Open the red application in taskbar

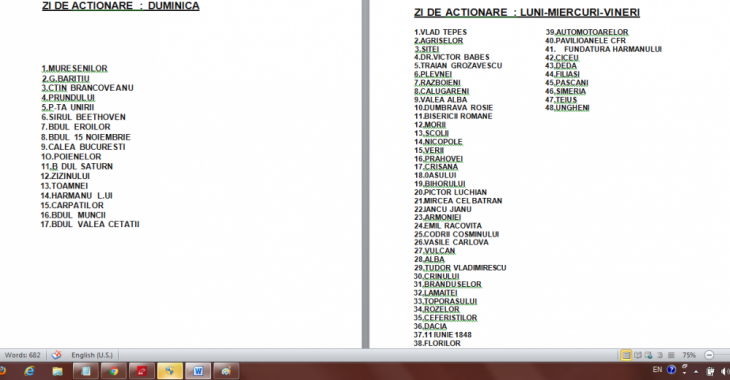tap(142, 371)
